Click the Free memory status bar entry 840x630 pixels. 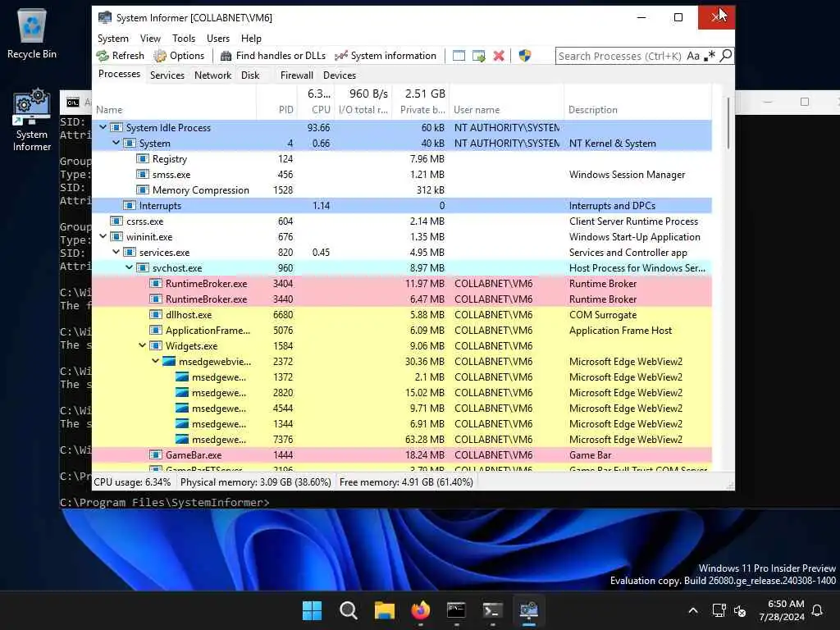(x=406, y=482)
